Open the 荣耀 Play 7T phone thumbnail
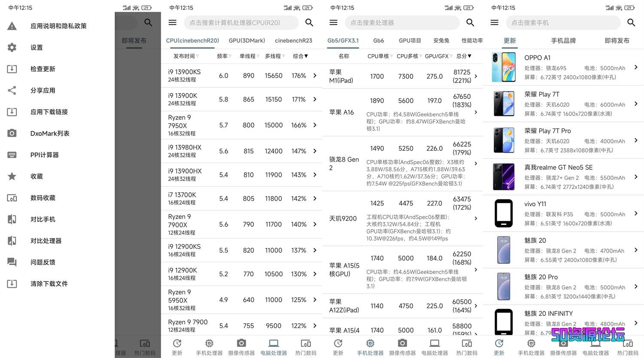Screen dimensions: 644x358 [x=504, y=104]
